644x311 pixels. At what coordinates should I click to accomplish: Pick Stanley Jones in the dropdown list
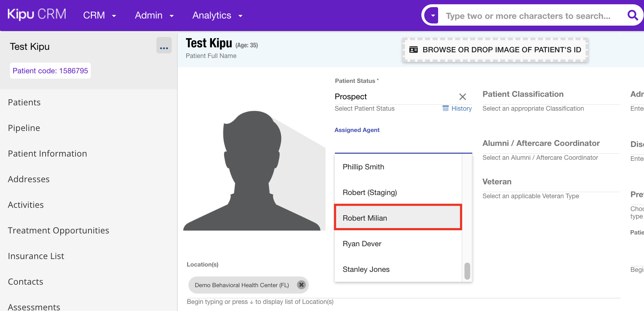[366, 269]
